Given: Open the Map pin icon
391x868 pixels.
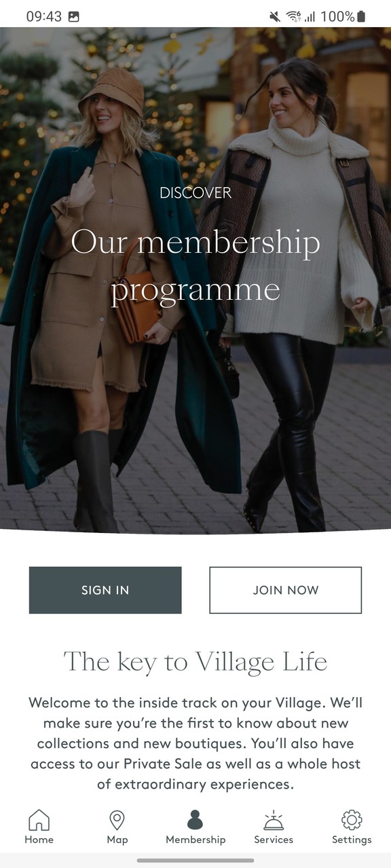Looking at the screenshot, I should [x=117, y=820].
